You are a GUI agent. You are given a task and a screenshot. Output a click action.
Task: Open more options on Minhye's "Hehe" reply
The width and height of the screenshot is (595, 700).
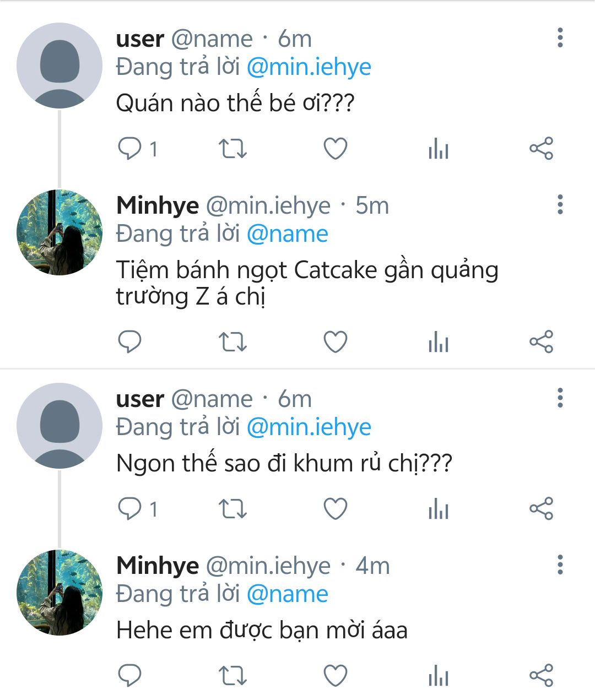point(560,565)
